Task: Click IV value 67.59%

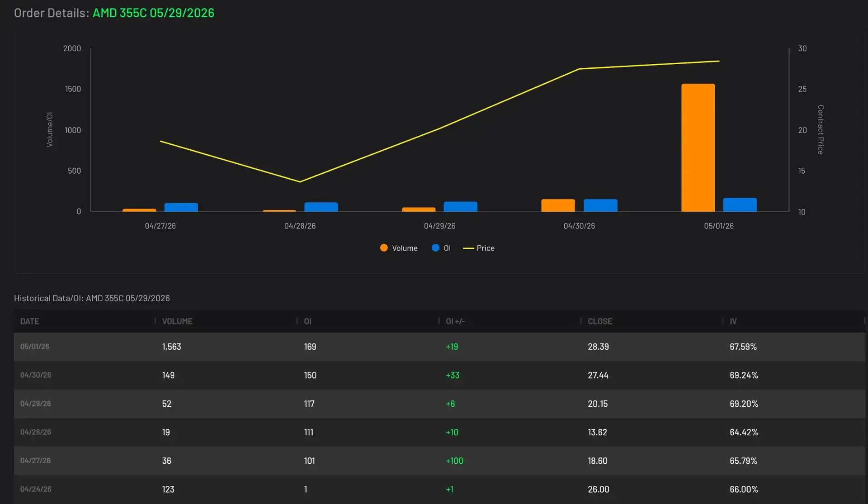Action: pyautogui.click(x=743, y=347)
